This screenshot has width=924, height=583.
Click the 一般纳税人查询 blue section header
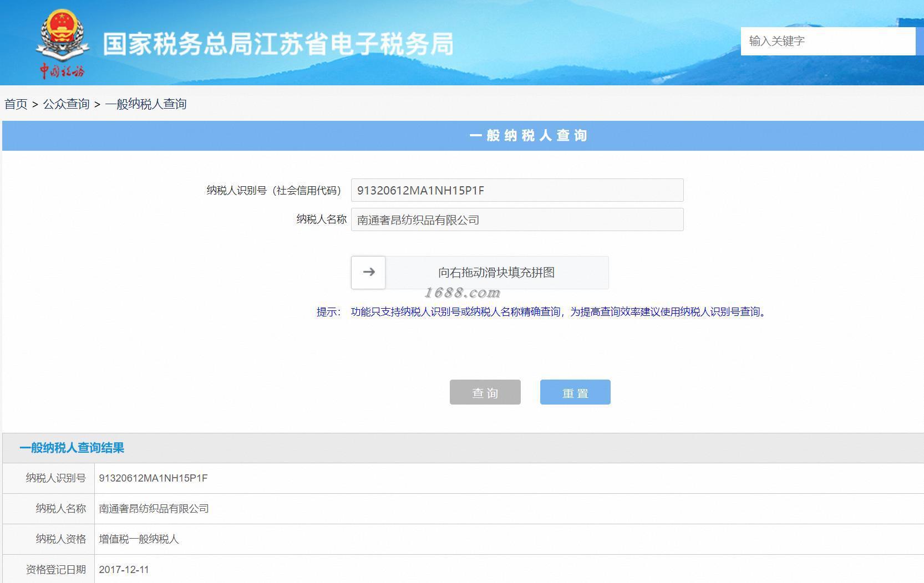(x=463, y=136)
